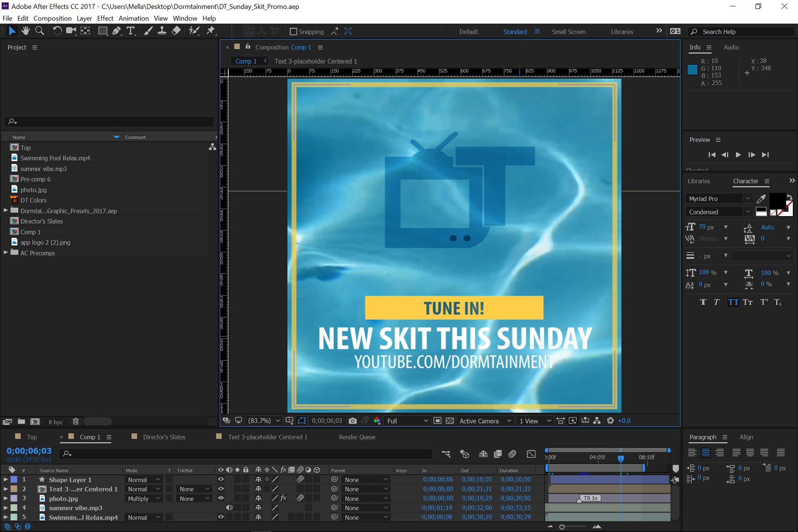The image size is (798, 532).
Task: Hide the Swimming Pool Relax.mp4 layer
Action: pyautogui.click(x=221, y=517)
